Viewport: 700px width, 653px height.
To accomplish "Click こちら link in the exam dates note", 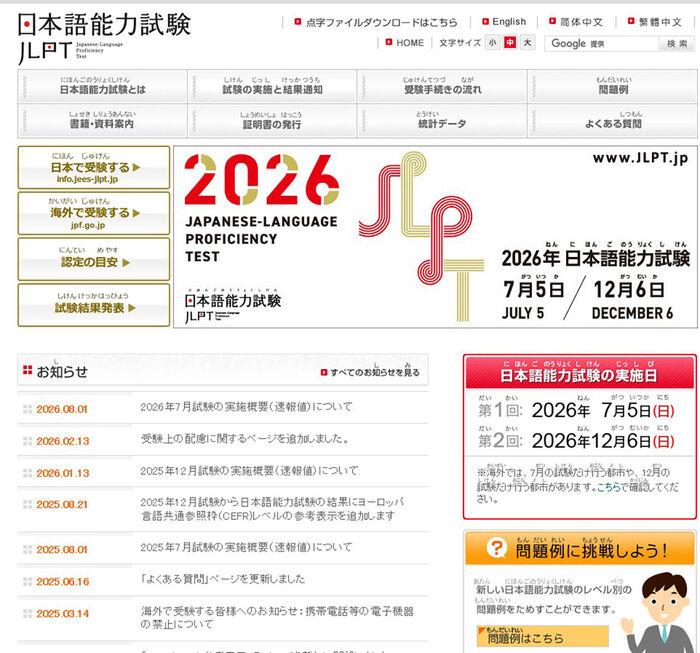I will 609,487.
